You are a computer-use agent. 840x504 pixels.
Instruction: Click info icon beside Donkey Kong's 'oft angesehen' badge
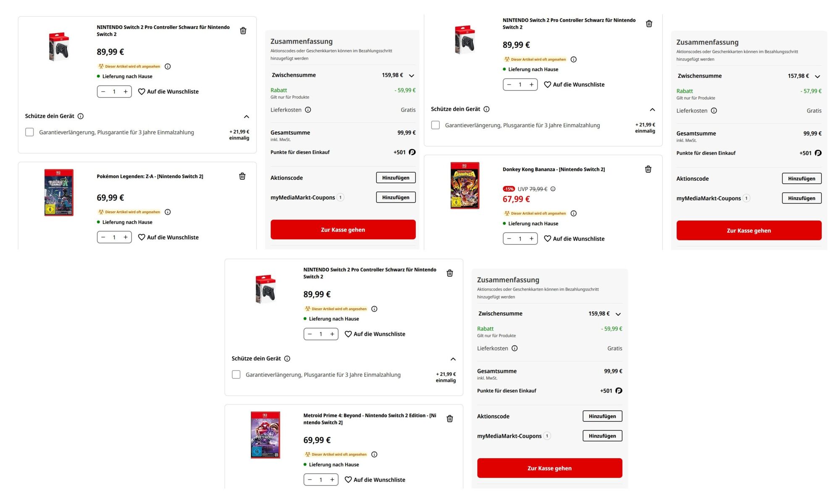click(x=574, y=213)
